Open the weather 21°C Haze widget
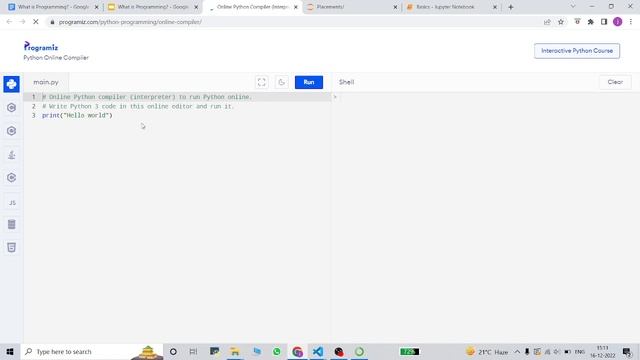This screenshot has height=360, width=640. click(x=487, y=351)
